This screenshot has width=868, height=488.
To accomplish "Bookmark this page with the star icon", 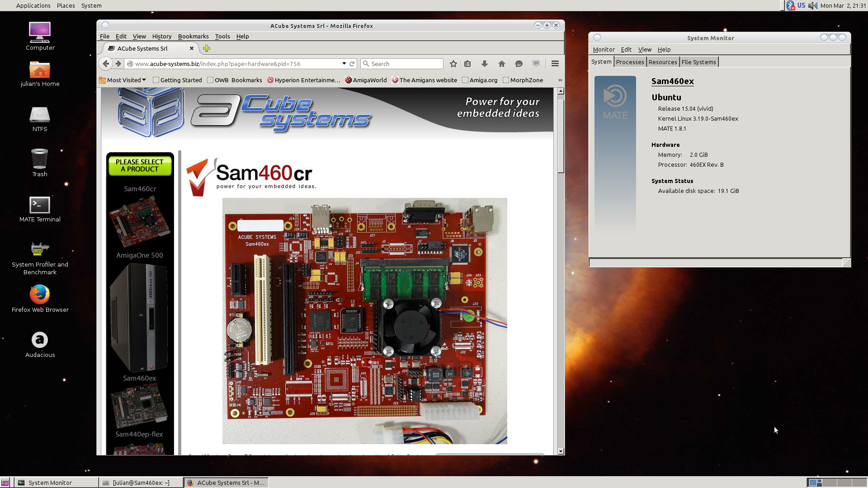I will 453,64.
